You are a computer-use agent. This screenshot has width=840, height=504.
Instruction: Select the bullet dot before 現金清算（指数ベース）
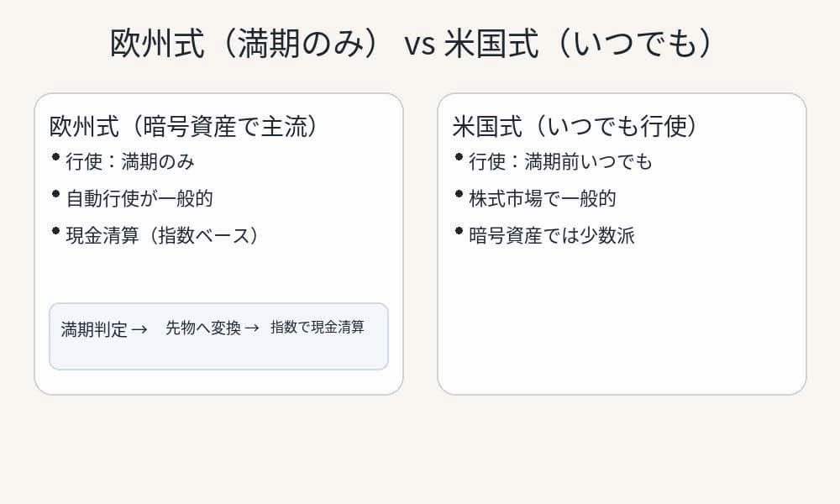click(x=55, y=231)
